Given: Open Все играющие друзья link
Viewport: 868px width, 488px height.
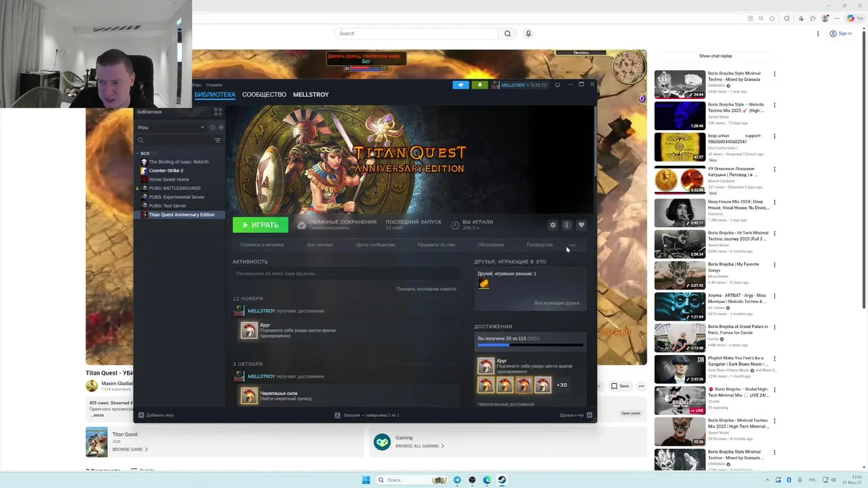Looking at the screenshot, I should (557, 303).
